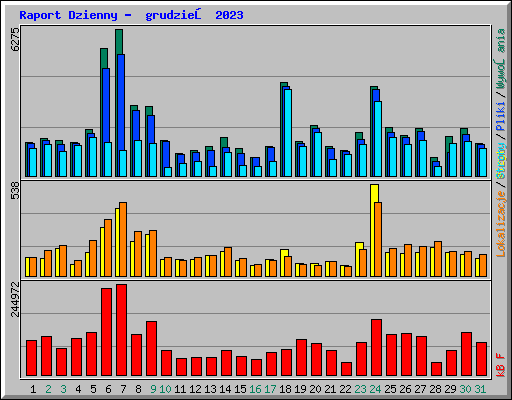Click the red bar for day 22
The height and width of the screenshot is (400, 512).
[x=346, y=369]
